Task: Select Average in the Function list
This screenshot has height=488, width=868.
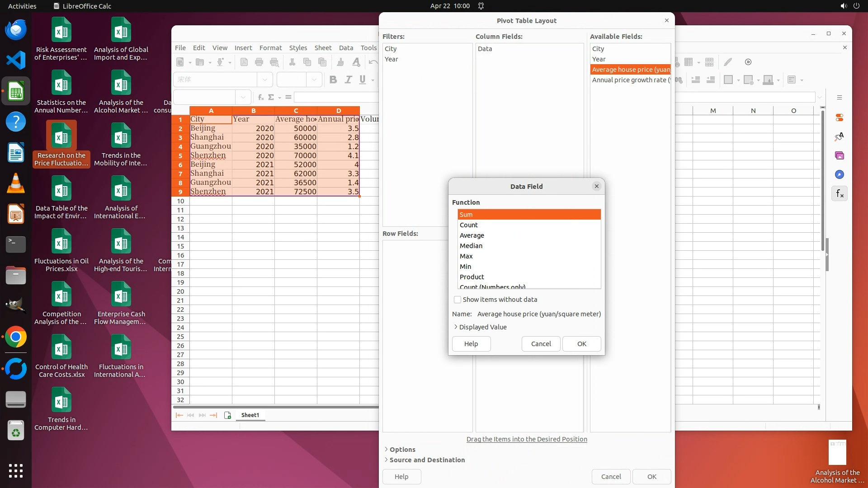Action: coord(472,235)
